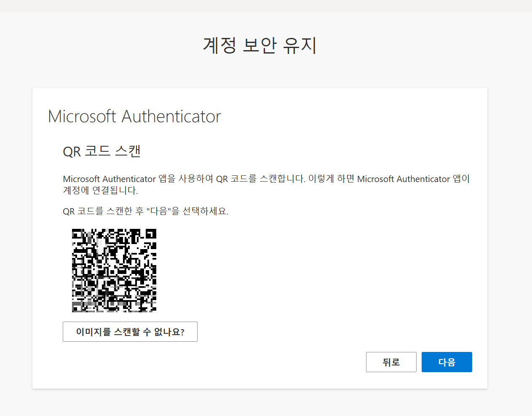Request alternate code entry with 이미지를 스캔할 수 없나요?
532x416 pixels.
[x=130, y=332]
